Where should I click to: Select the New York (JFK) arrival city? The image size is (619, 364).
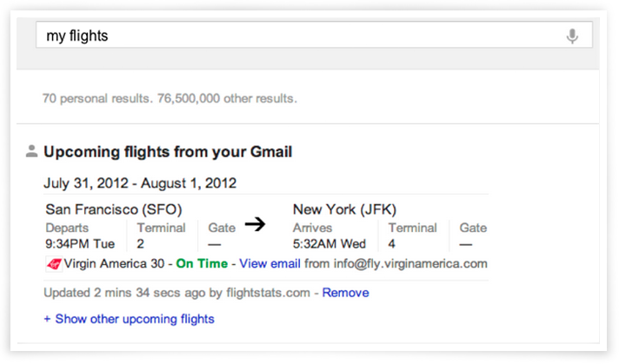tap(345, 208)
